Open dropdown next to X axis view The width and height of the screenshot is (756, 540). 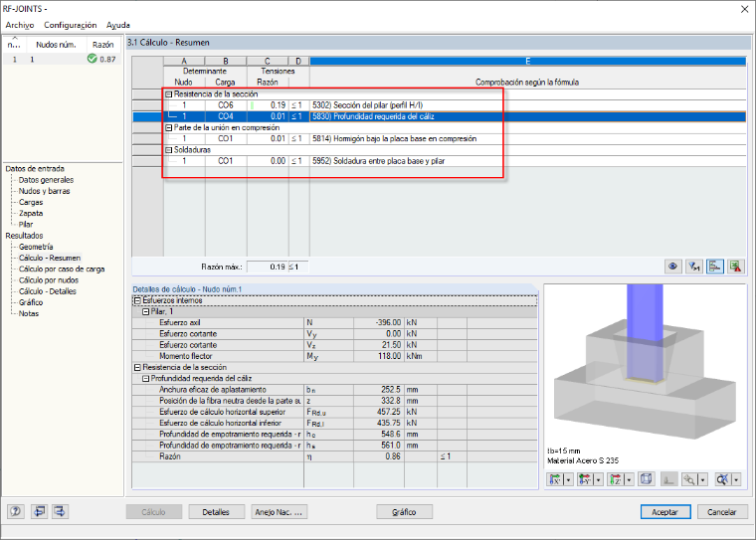[x=568, y=479]
